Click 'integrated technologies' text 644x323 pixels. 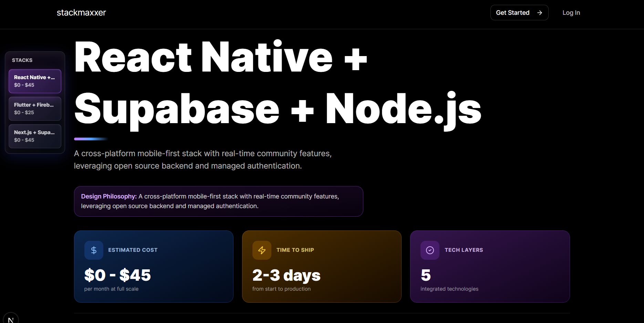coord(449,289)
